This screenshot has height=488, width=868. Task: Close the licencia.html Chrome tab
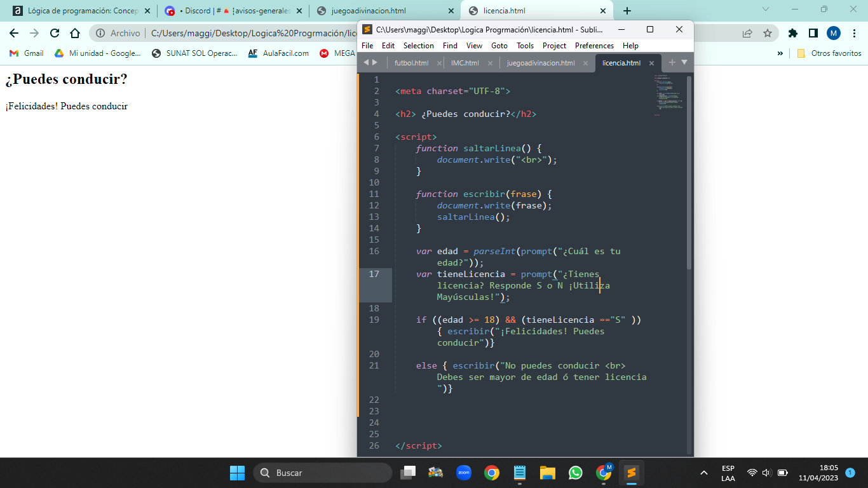604,11
